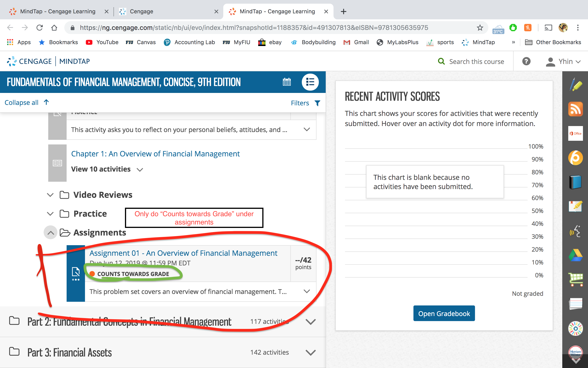The height and width of the screenshot is (368, 588).
Task: Open Assignment 01 - An Overview of Financial Management
Action: (183, 253)
